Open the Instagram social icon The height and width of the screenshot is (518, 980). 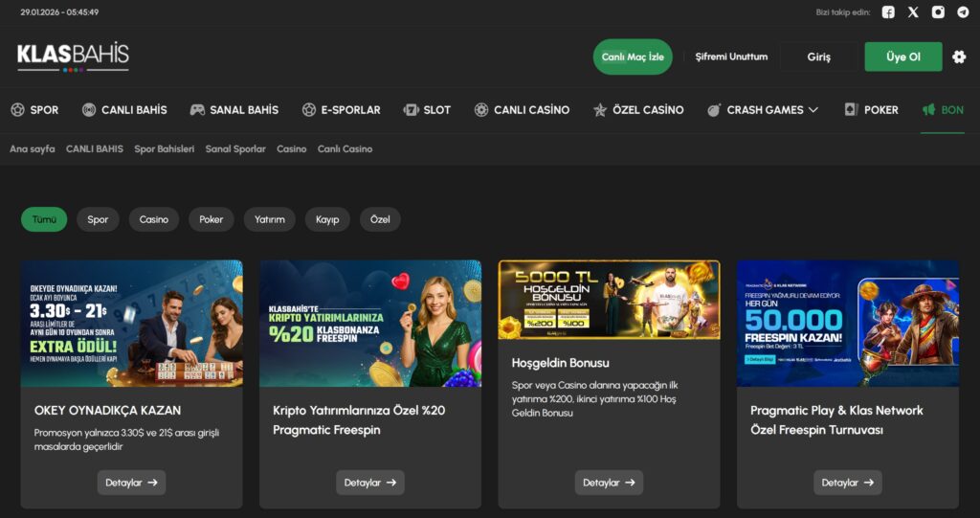click(938, 11)
